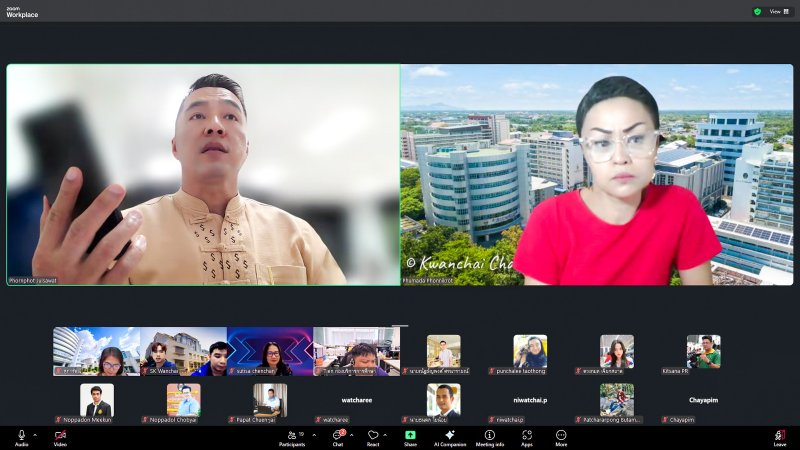Select the Kitsana PR participant thumbnail

click(x=703, y=354)
